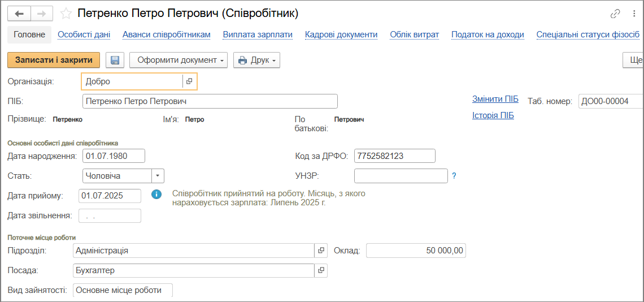Screen dimensions: 644x302
Task: Click the empty УНЗР field
Action: click(401, 176)
